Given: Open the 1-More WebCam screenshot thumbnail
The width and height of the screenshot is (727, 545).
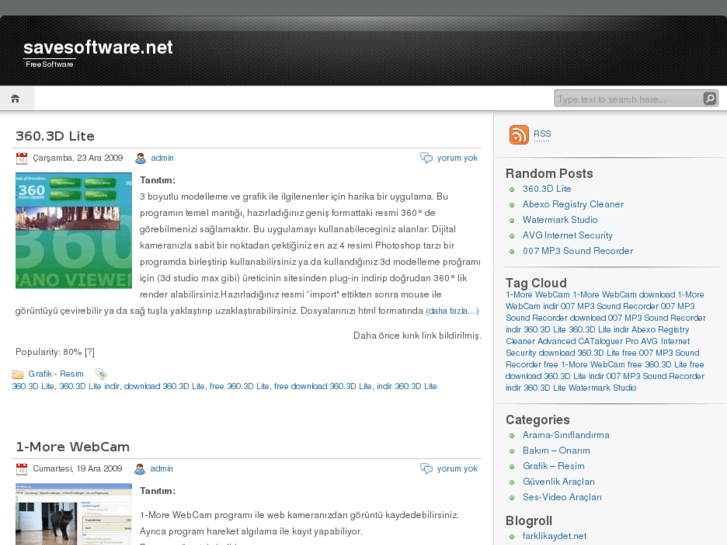Looking at the screenshot, I should pos(74,514).
